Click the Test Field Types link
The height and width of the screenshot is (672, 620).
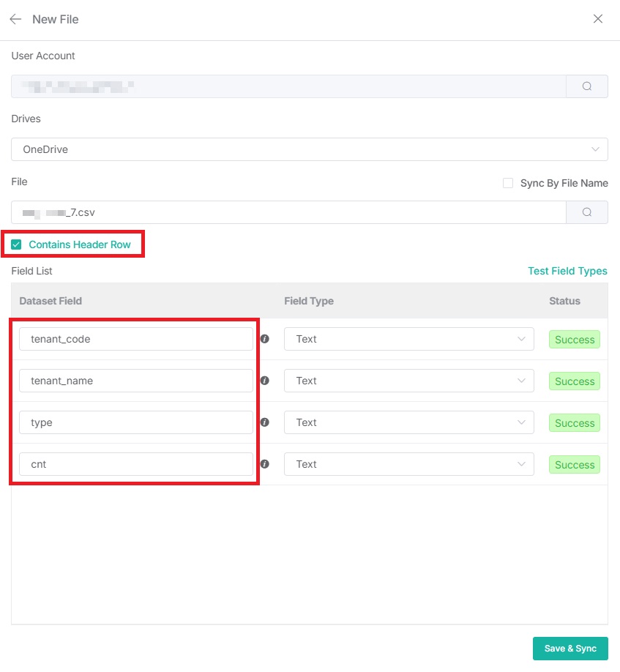click(x=567, y=271)
